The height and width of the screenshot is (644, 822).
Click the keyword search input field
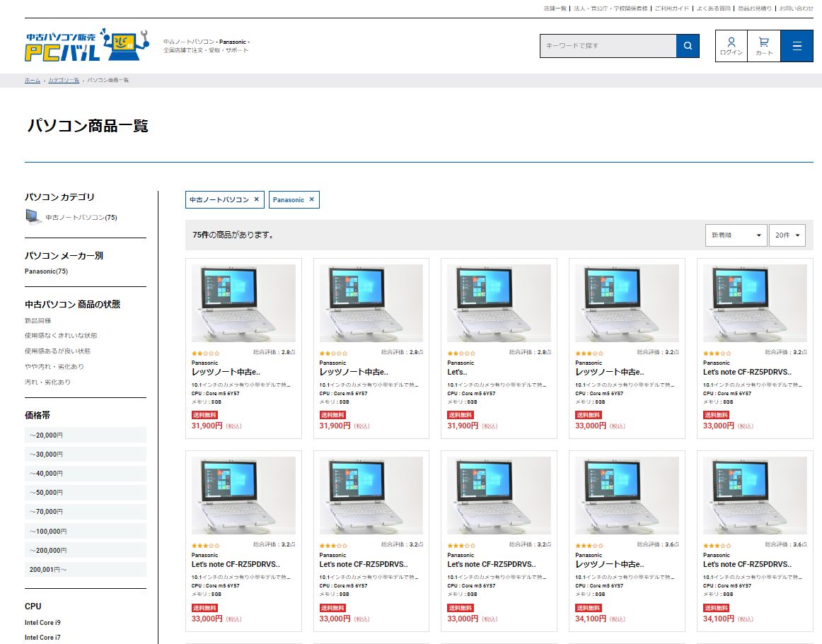[608, 45]
